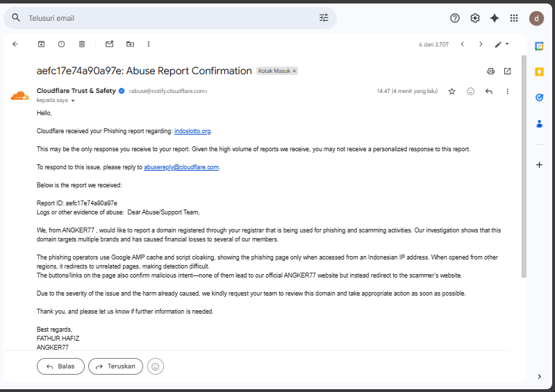555x392 pixels.
Task: Archive this email
Action: click(42, 44)
